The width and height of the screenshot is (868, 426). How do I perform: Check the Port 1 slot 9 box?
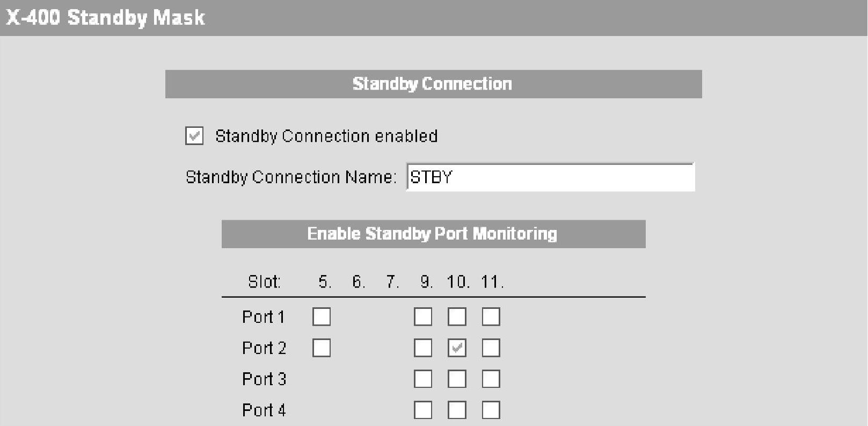point(423,317)
